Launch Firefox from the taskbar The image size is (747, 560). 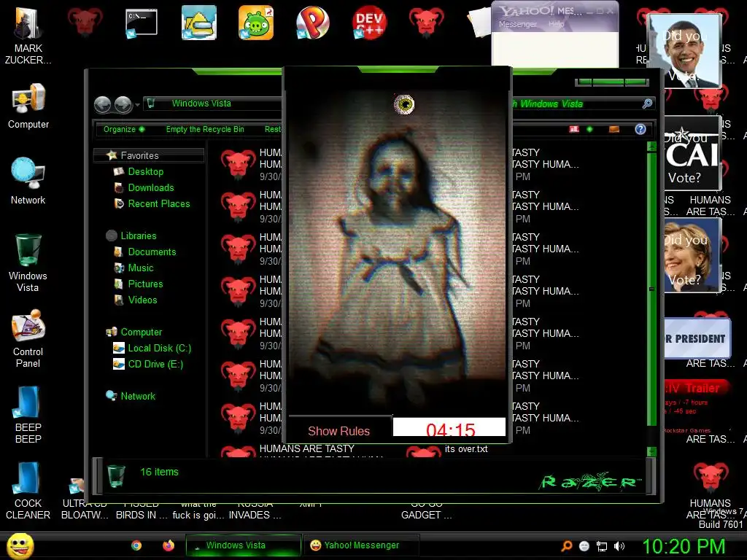pos(169,545)
